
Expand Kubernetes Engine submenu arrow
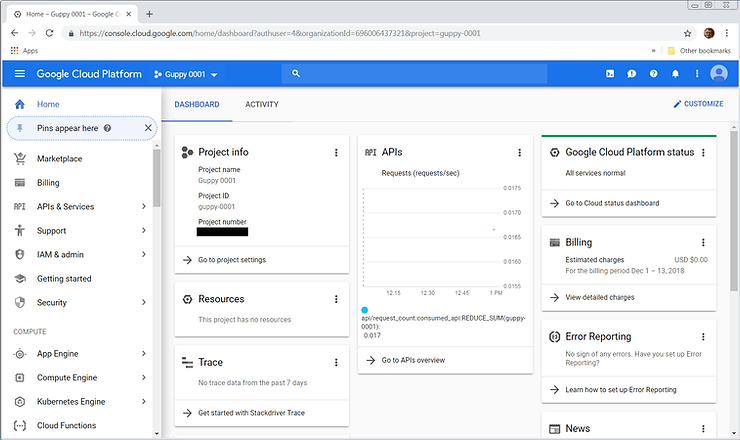[144, 402]
